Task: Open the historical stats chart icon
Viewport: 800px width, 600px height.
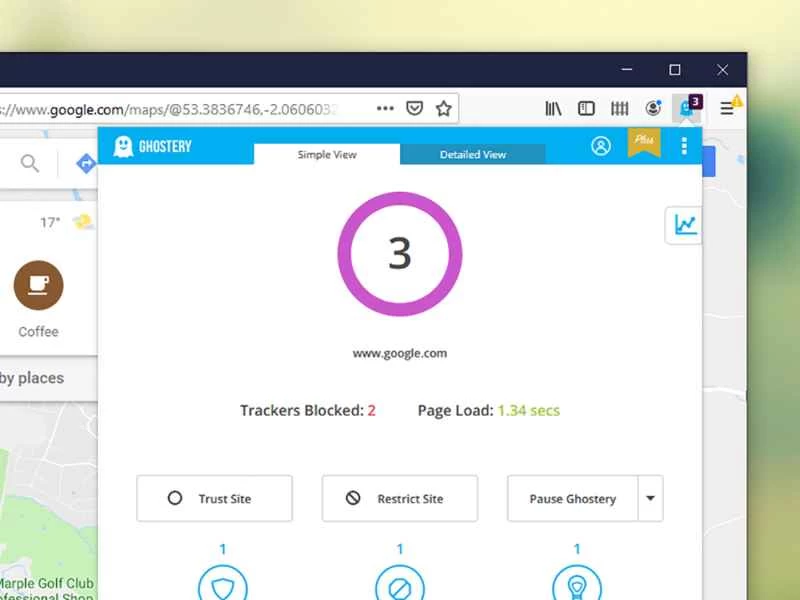Action: 685,224
